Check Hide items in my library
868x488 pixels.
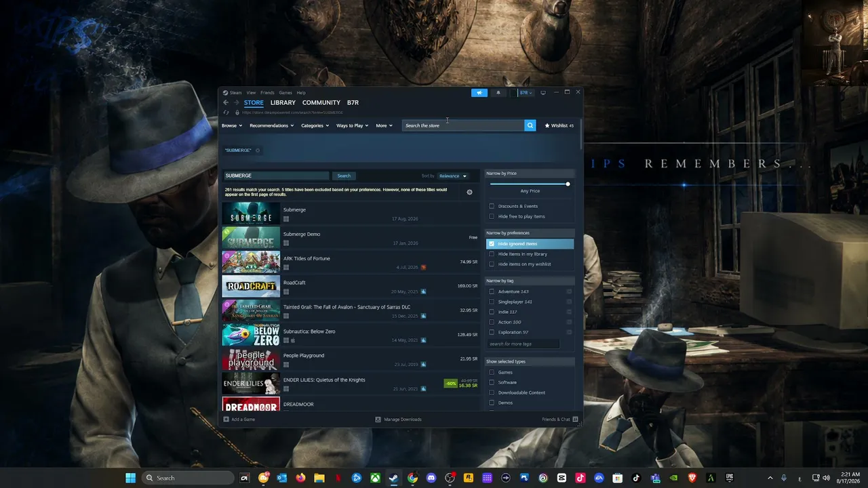coord(492,254)
